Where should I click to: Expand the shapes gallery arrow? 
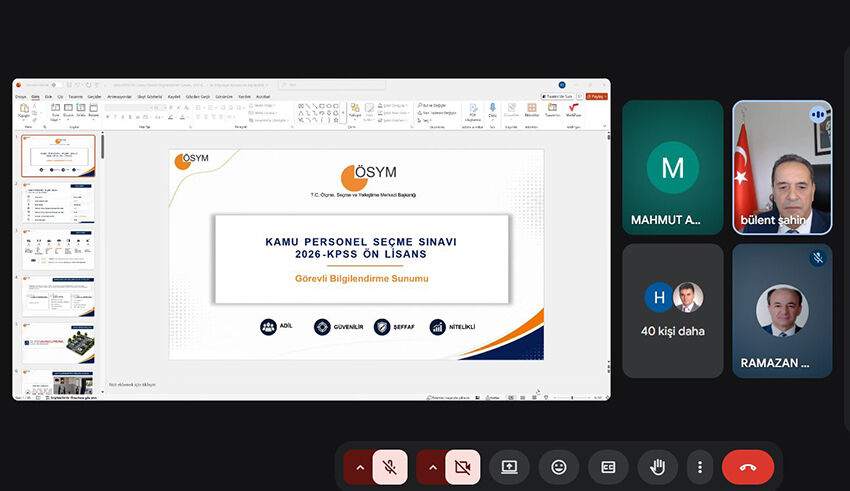pos(343,112)
